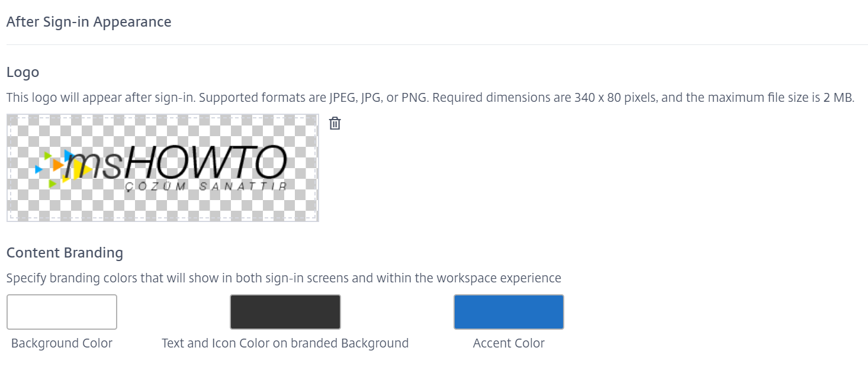Open the dark Text and Icon Color swatch
Viewport: 868px width, 370px height.
click(x=285, y=312)
